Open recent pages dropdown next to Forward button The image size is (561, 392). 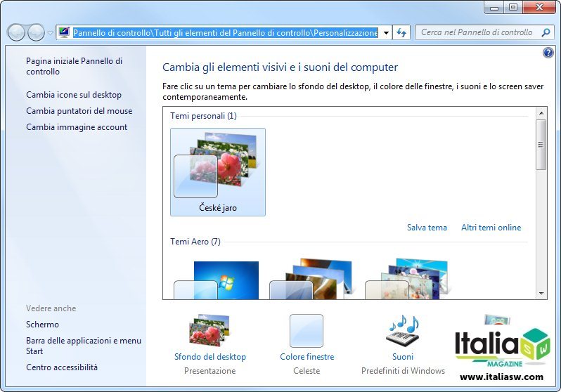tap(50, 33)
